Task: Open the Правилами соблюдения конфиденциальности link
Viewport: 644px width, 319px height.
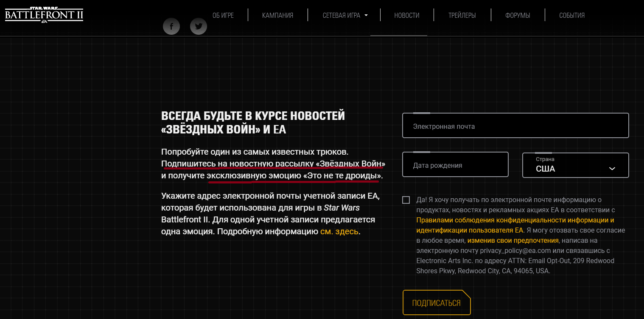Action: tap(515, 225)
